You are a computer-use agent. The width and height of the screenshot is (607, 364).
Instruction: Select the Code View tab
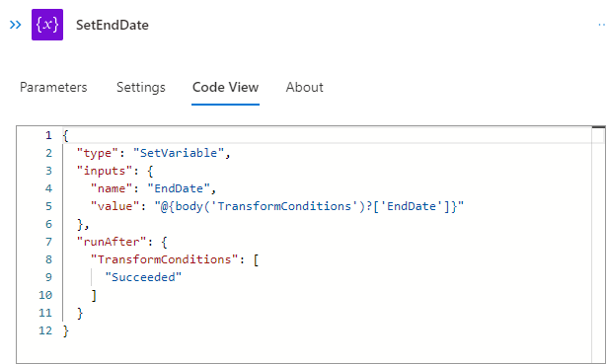click(225, 87)
